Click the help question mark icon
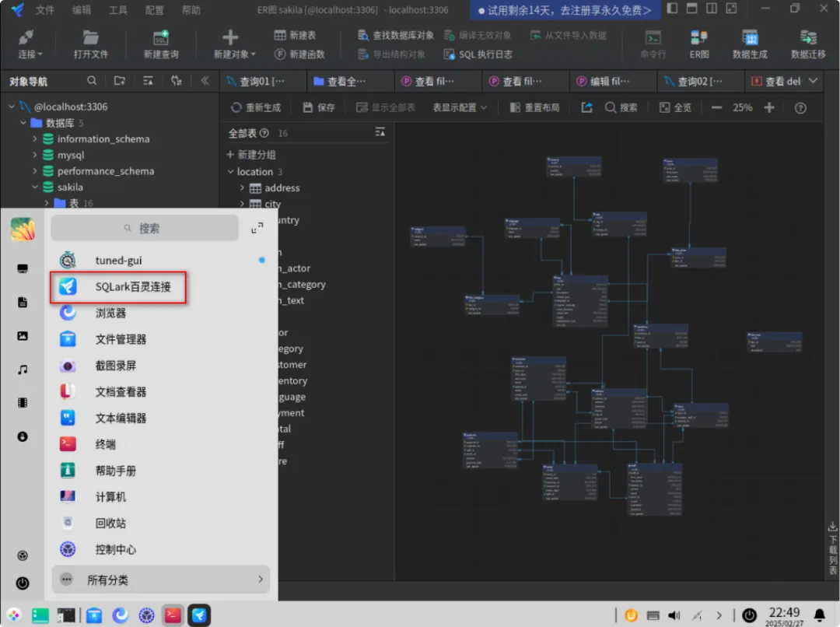 point(800,108)
